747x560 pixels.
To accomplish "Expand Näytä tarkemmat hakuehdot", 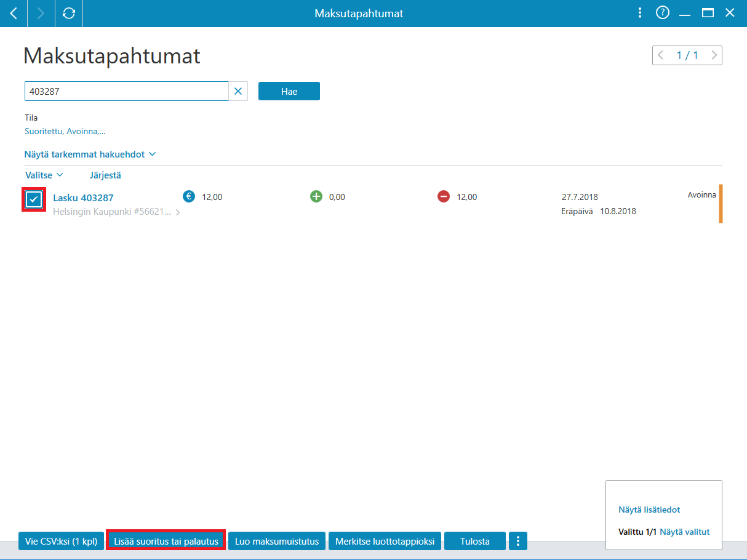I will [x=90, y=154].
